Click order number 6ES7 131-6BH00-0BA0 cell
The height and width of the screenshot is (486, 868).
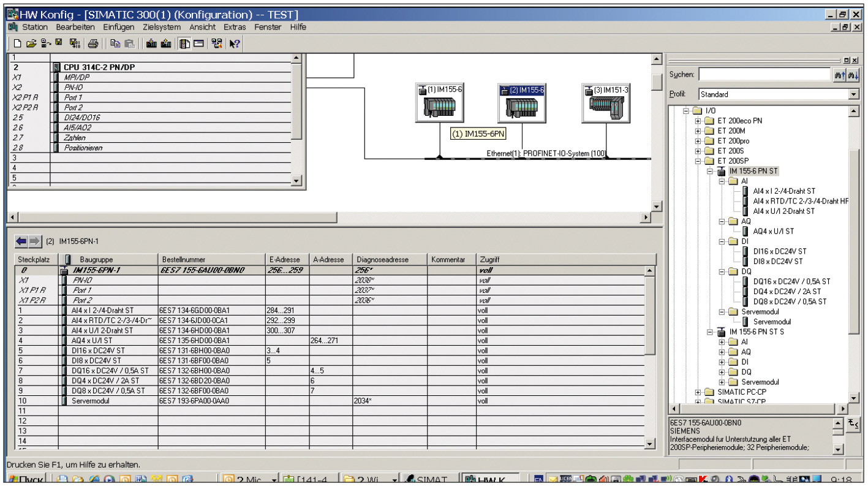pos(211,351)
